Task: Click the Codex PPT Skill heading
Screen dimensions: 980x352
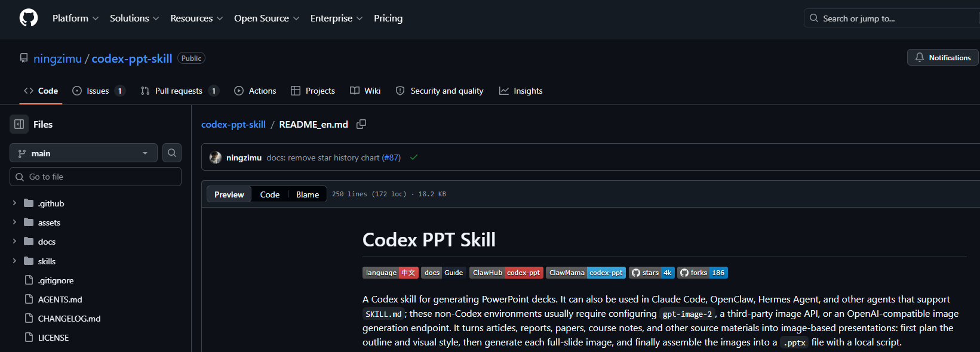Action: tap(429, 240)
